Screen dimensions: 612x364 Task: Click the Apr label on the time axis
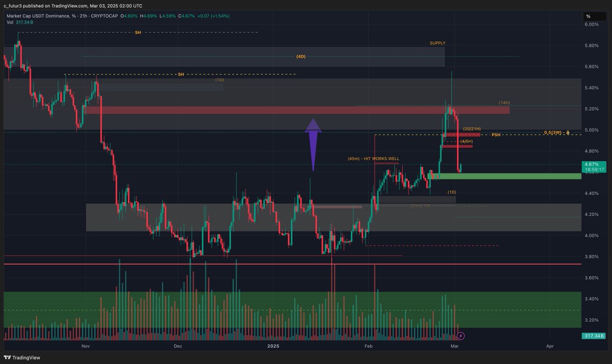(550, 346)
